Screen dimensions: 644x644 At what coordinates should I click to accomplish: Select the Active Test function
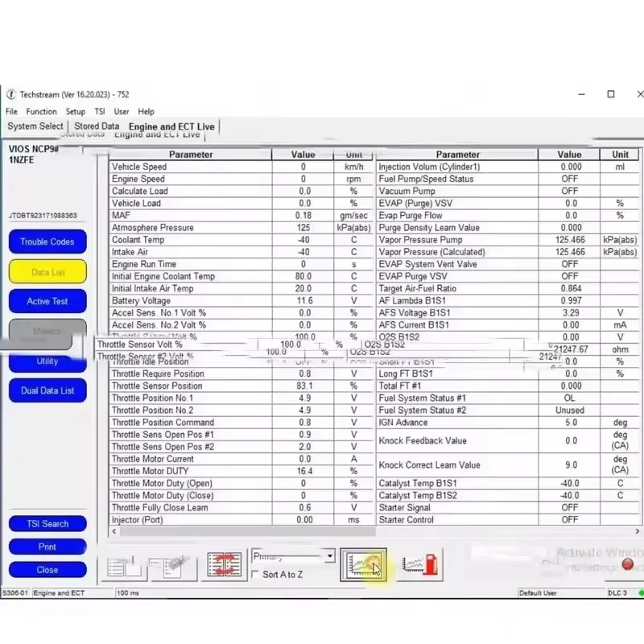point(47,300)
